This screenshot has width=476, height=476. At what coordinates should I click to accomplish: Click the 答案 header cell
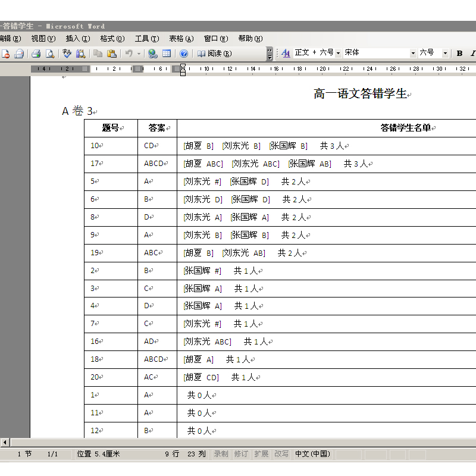157,128
